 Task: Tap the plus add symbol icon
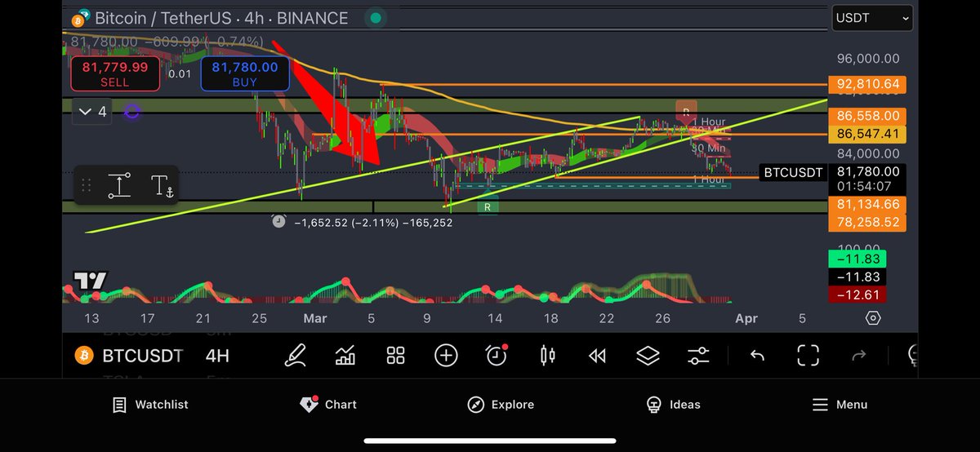tap(446, 355)
